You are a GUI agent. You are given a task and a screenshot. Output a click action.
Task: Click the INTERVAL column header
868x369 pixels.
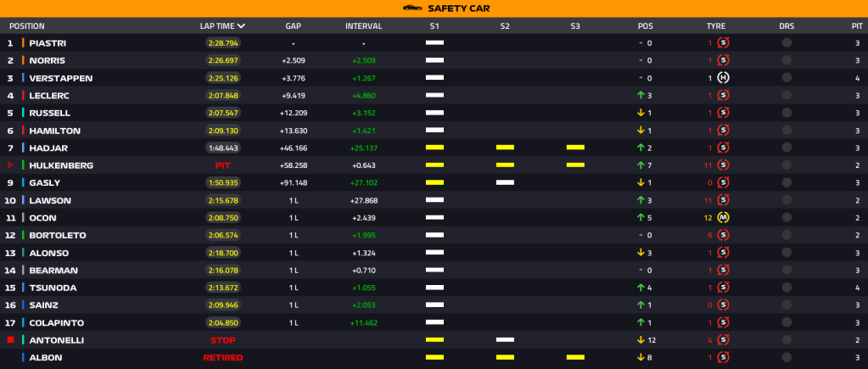coord(364,26)
